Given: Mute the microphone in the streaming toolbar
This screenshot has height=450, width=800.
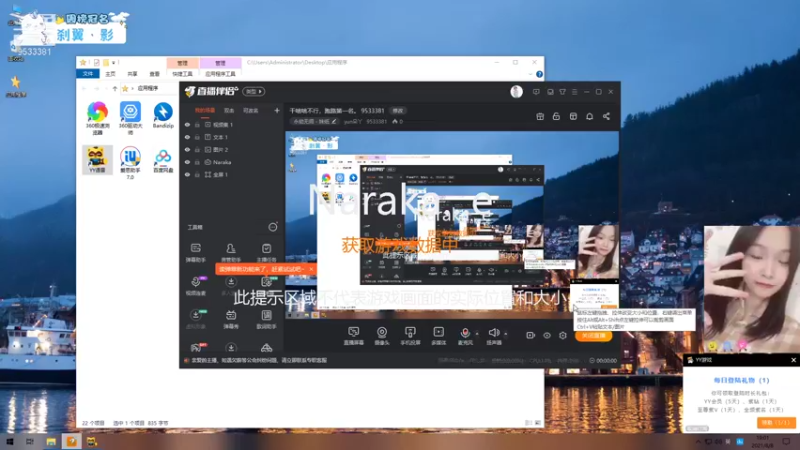Looking at the screenshot, I should point(465,335).
